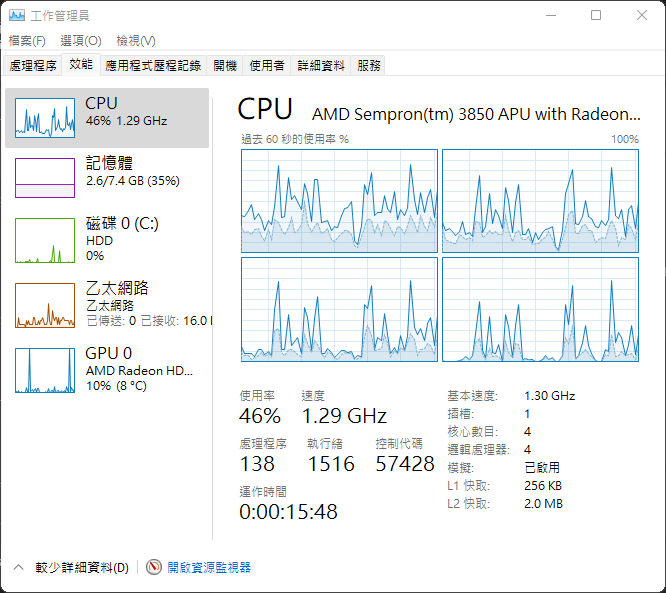
Task: Switch to the 服務 tab
Action: pyautogui.click(x=369, y=65)
